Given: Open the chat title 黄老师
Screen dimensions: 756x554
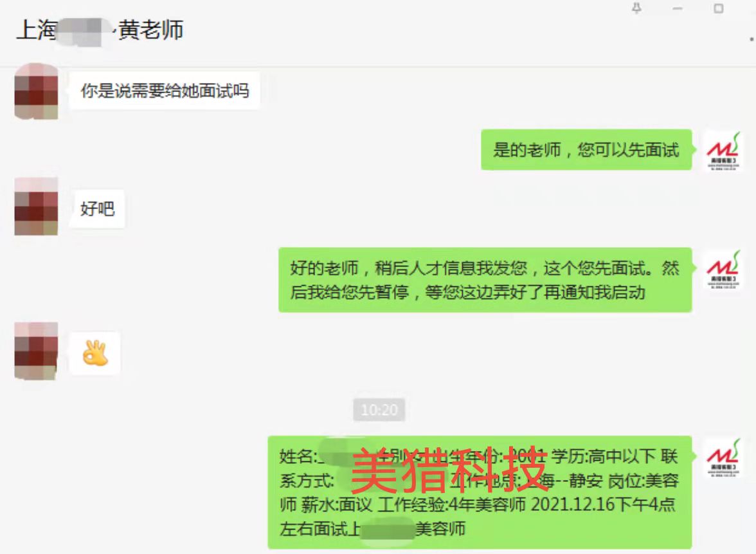Looking at the screenshot, I should click(x=150, y=30).
